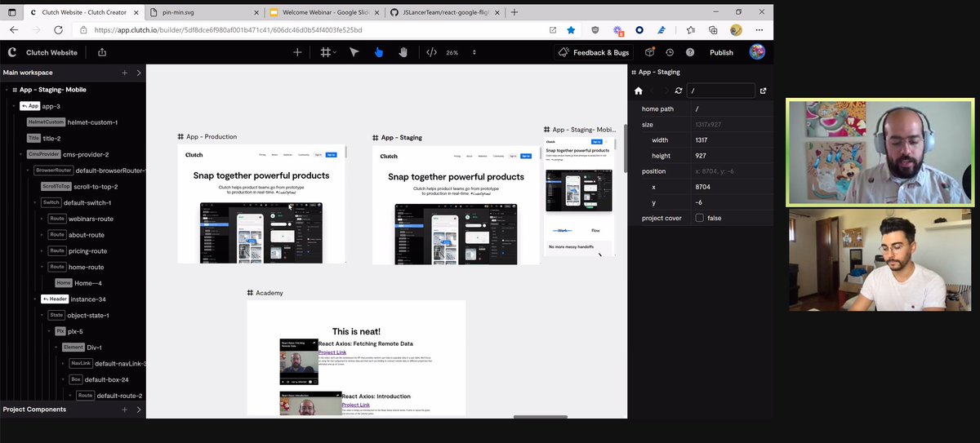Select the pan hand tool
Image resolution: width=980 pixels, height=443 pixels.
click(403, 52)
